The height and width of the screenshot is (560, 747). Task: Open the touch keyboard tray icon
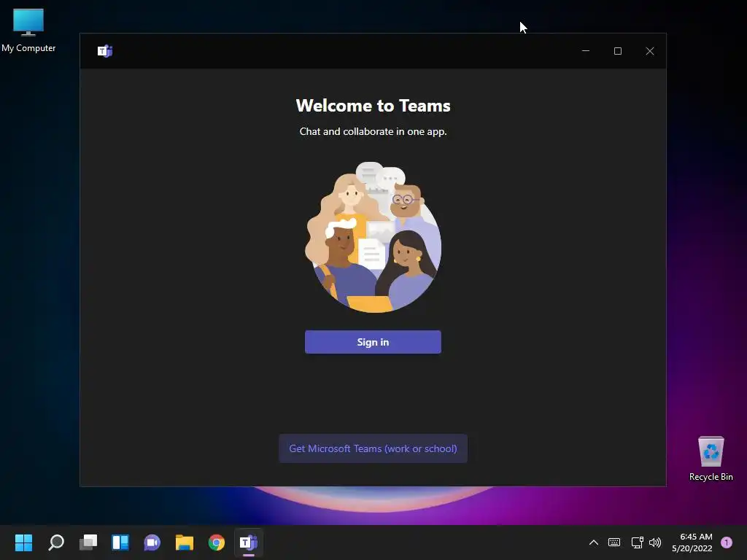click(614, 542)
